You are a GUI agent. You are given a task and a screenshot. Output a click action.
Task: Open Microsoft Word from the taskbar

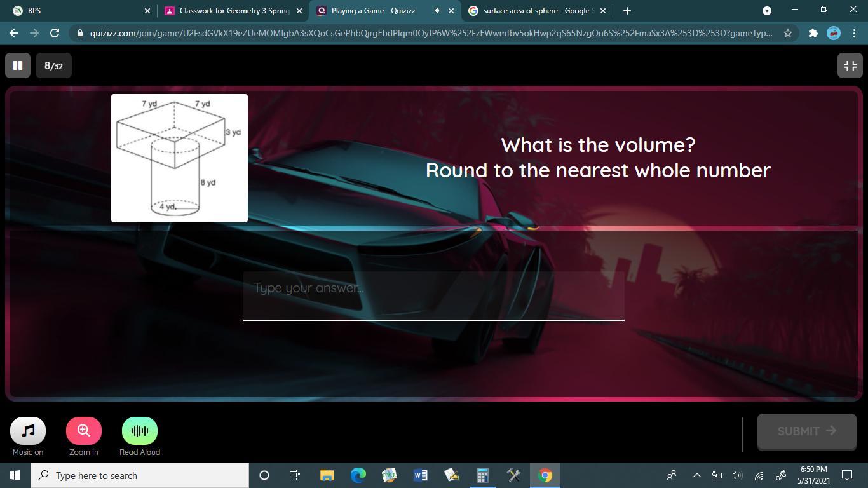coord(420,475)
